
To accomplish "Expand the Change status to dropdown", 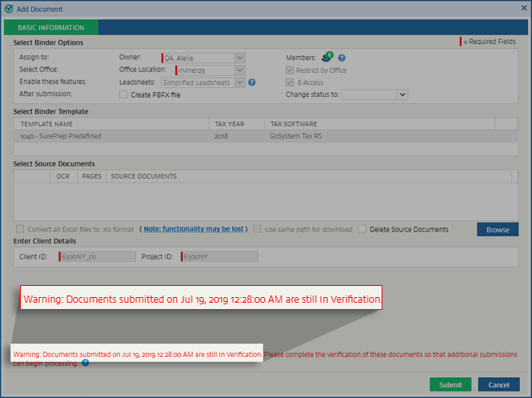I will click(x=402, y=94).
